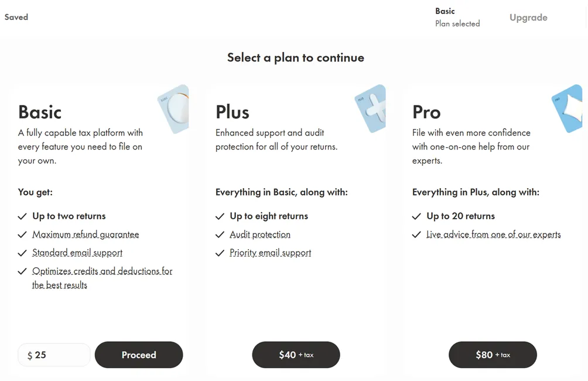Click checkmark beside Priority email support
The image size is (588, 381).
click(220, 253)
